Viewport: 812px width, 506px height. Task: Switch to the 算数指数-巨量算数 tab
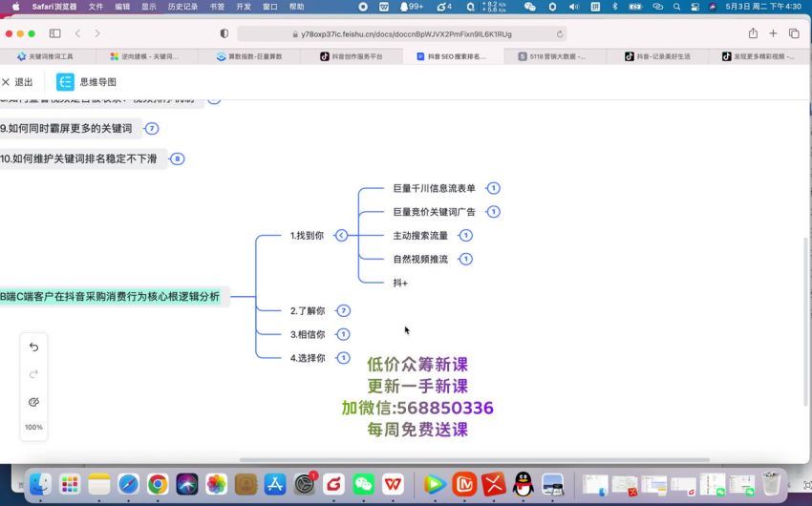[249, 56]
